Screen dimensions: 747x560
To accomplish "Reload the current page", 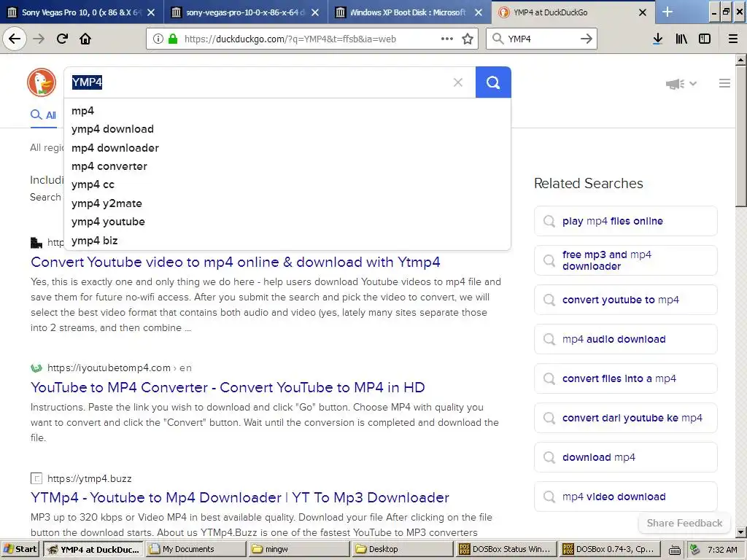I will coord(62,39).
